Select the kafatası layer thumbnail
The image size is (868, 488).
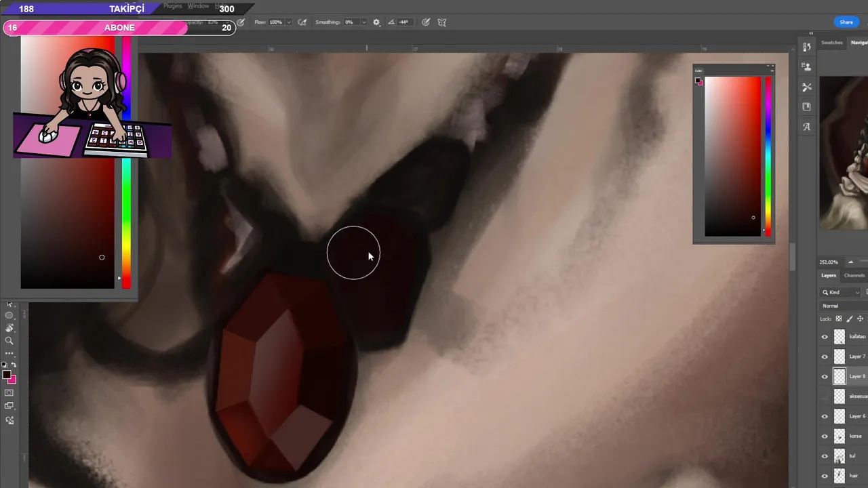pyautogui.click(x=840, y=337)
